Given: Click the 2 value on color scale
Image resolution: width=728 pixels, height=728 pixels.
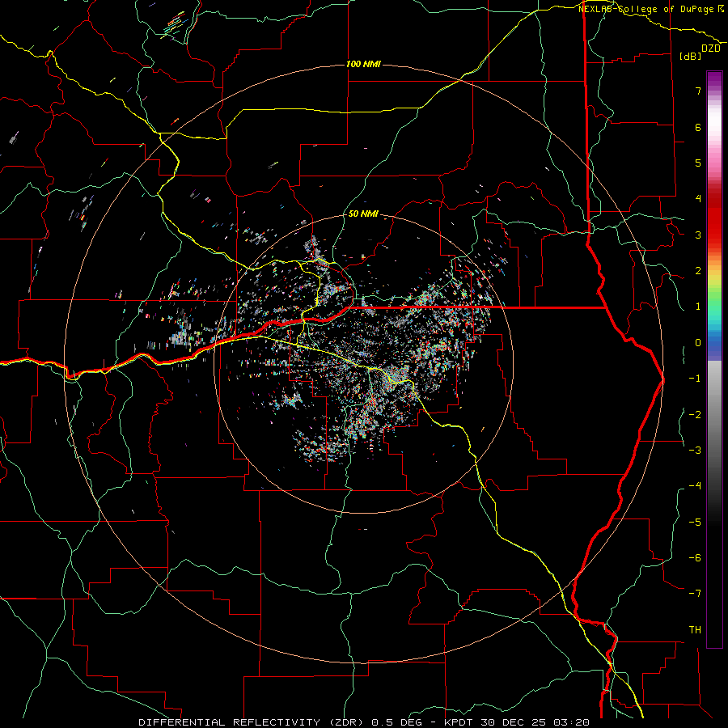Looking at the screenshot, I should [x=698, y=271].
